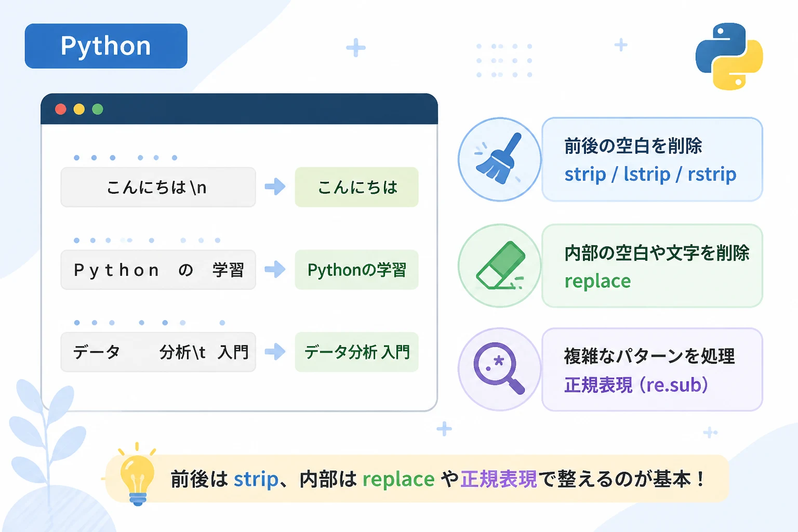Click the green eraser replace icon
The image size is (798, 532).
499,265
